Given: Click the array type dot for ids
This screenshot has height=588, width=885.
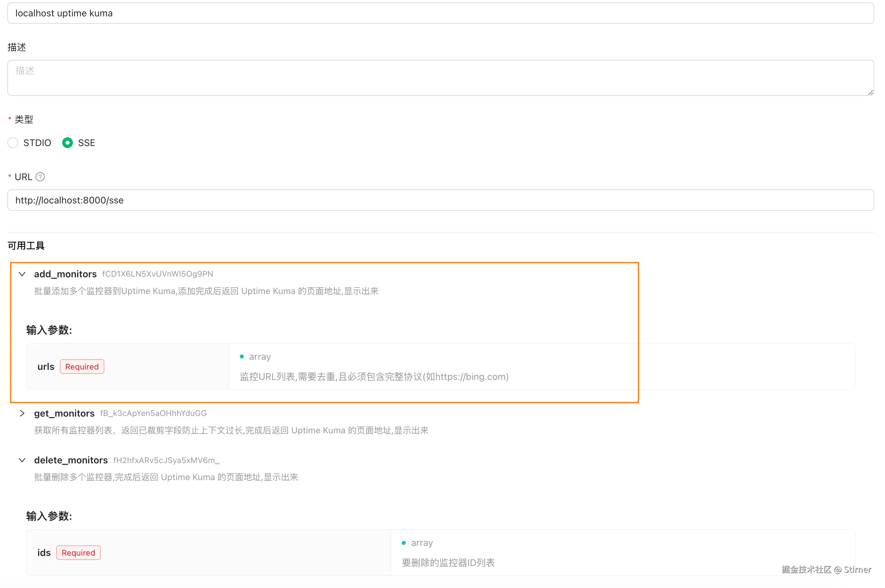Looking at the screenshot, I should click(403, 543).
